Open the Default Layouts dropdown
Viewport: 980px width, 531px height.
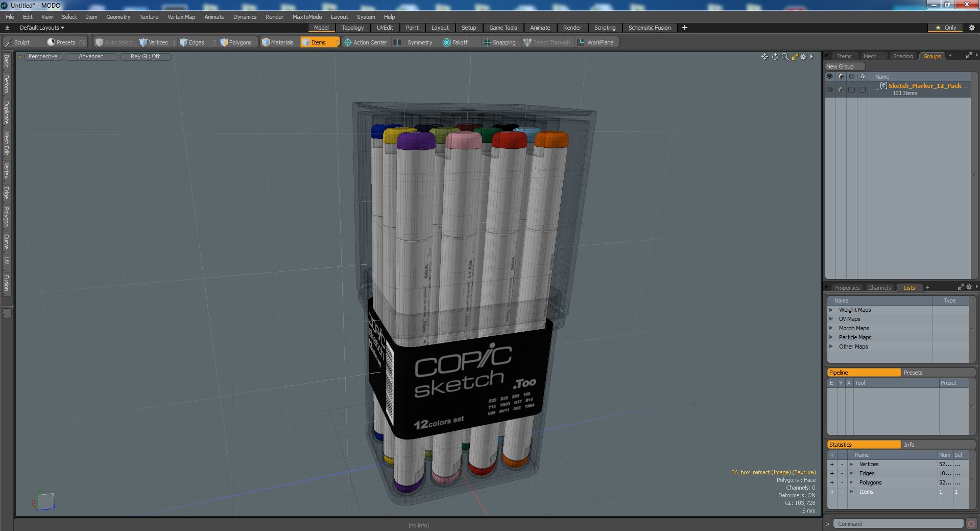[42, 28]
